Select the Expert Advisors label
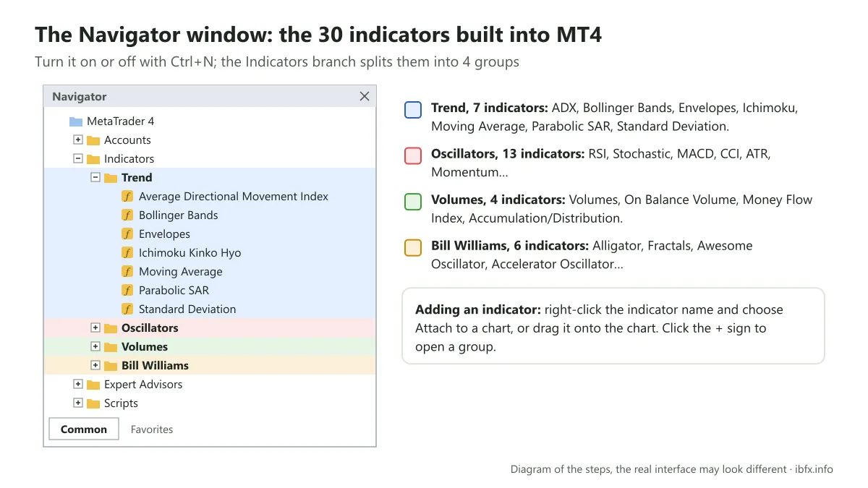This screenshot has width=868, height=488. tap(143, 385)
